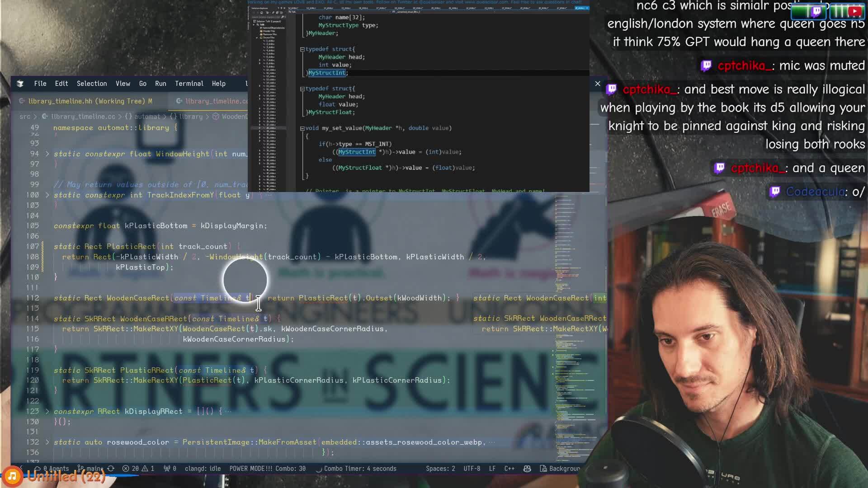This screenshot has width=868, height=488.
Task: Click the synchronize changes icon
Action: point(111,469)
